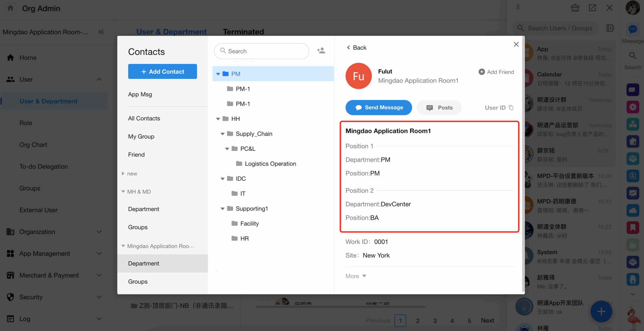The height and width of the screenshot is (331, 644).
Task: Click the Send Message button
Action: [379, 108]
